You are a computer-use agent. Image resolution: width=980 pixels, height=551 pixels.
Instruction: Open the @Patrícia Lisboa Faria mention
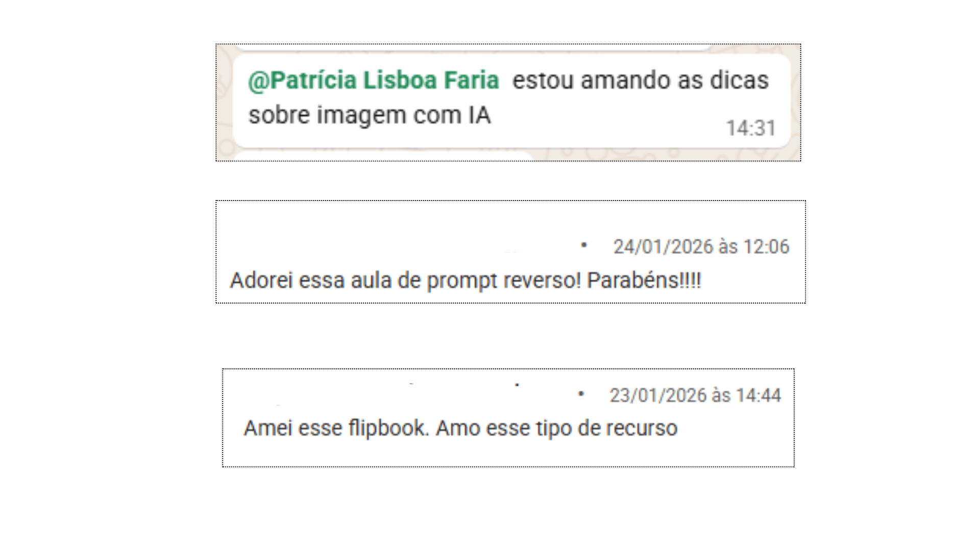[x=373, y=81]
